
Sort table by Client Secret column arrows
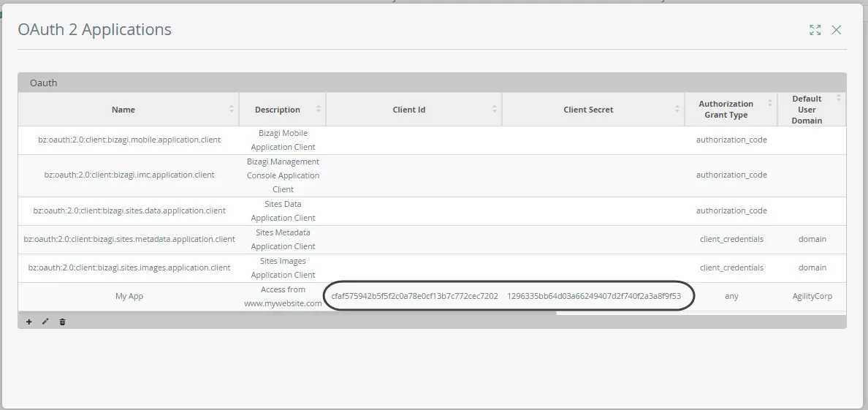point(677,109)
